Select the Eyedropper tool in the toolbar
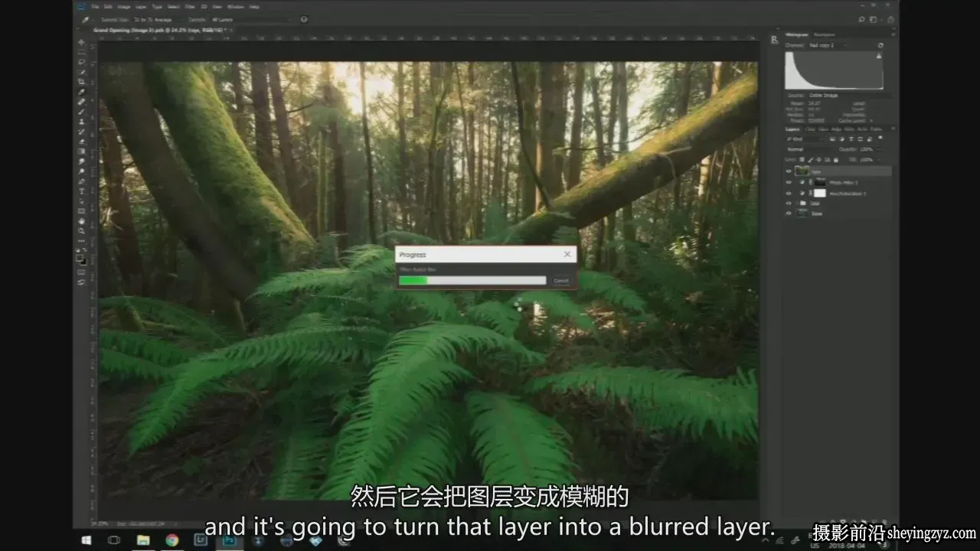Viewport: 980px width, 551px height. point(82,93)
